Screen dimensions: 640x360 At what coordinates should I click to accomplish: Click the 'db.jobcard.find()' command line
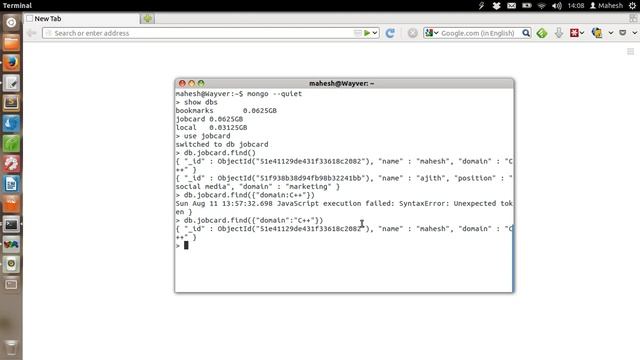[x=216, y=153]
